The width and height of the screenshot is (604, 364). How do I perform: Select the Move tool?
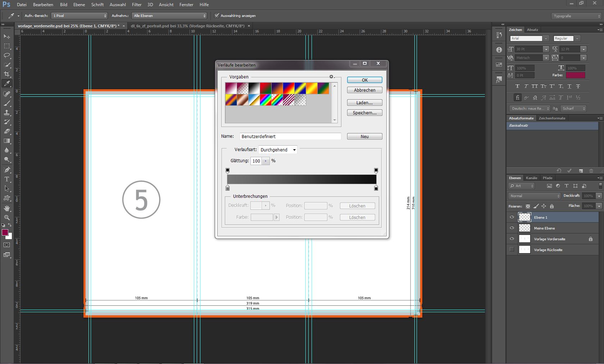7,36
